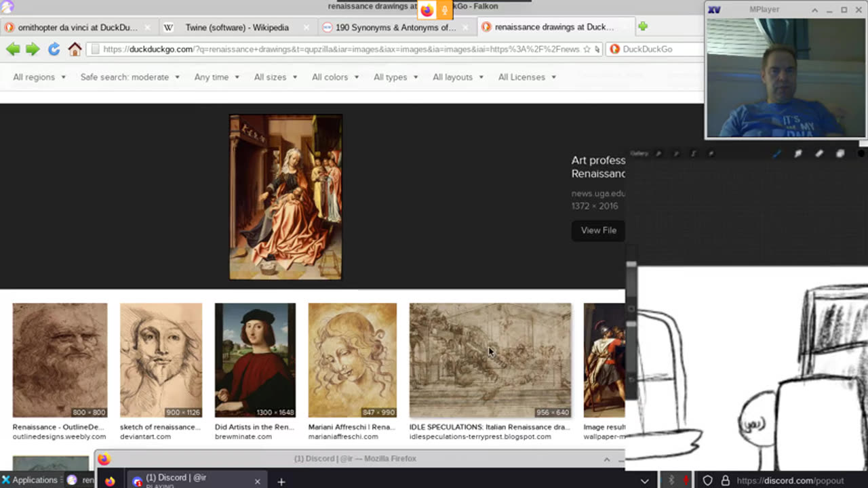Select the red-robed man portrait thumbnail
Image resolution: width=868 pixels, height=488 pixels.
click(x=255, y=360)
